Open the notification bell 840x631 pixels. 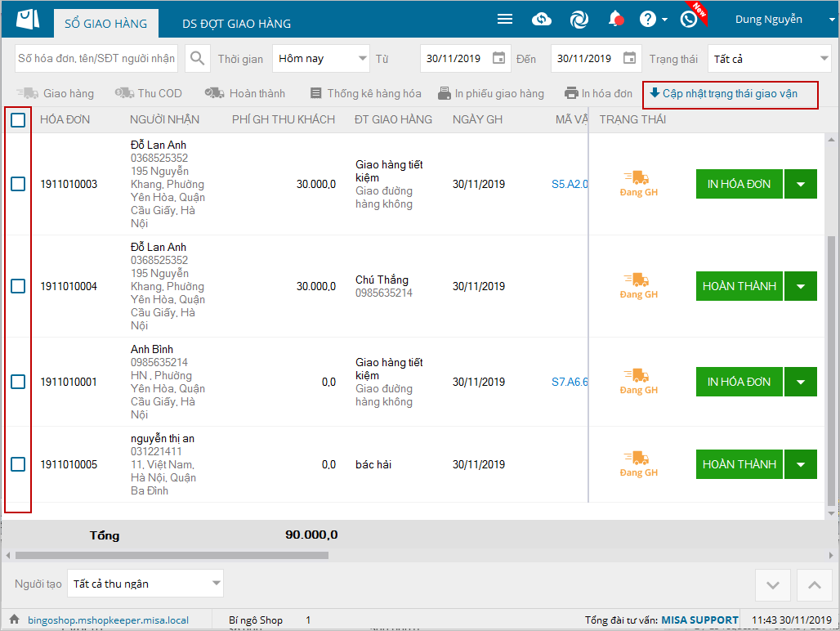click(615, 20)
